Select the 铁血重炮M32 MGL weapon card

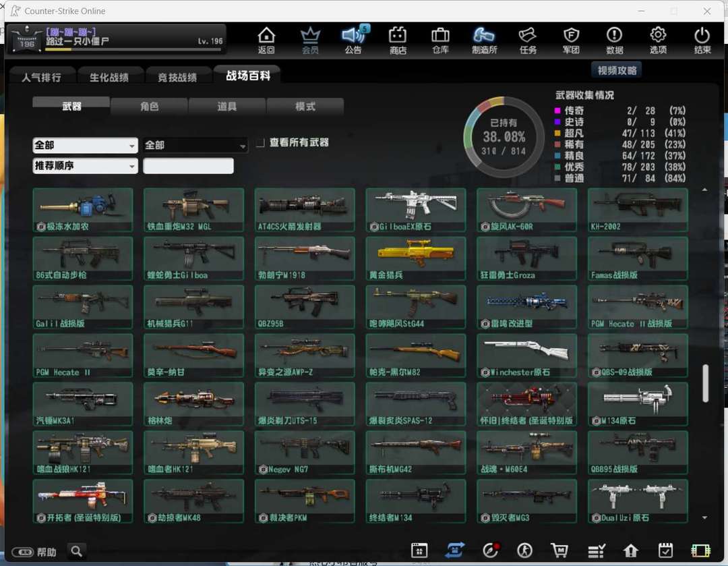coord(193,210)
